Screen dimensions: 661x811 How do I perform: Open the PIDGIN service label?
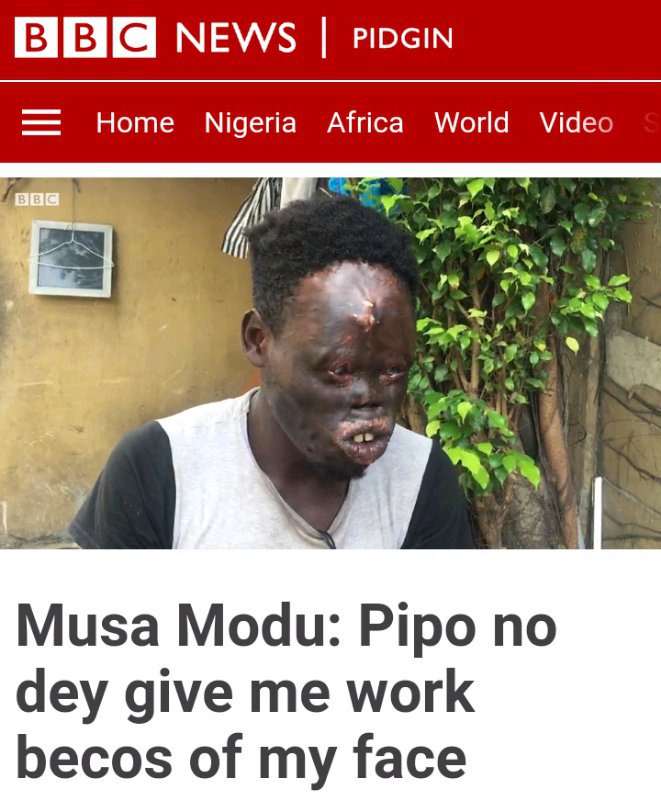point(402,38)
